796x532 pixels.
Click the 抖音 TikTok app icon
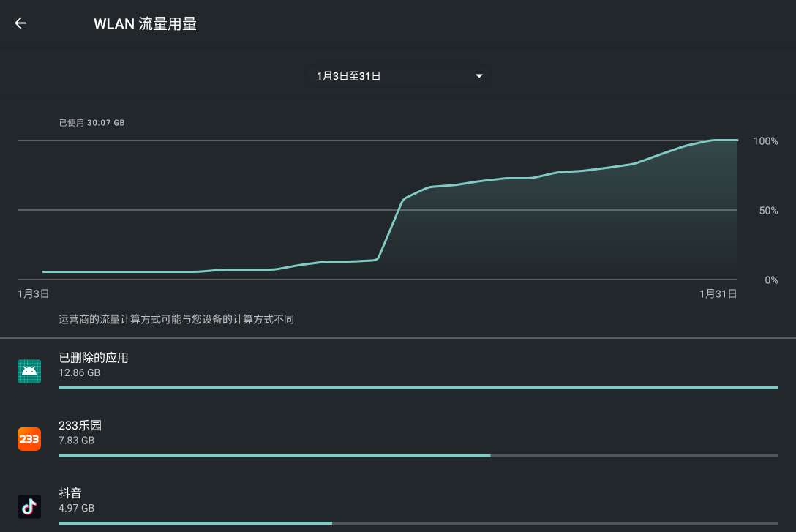click(x=29, y=506)
